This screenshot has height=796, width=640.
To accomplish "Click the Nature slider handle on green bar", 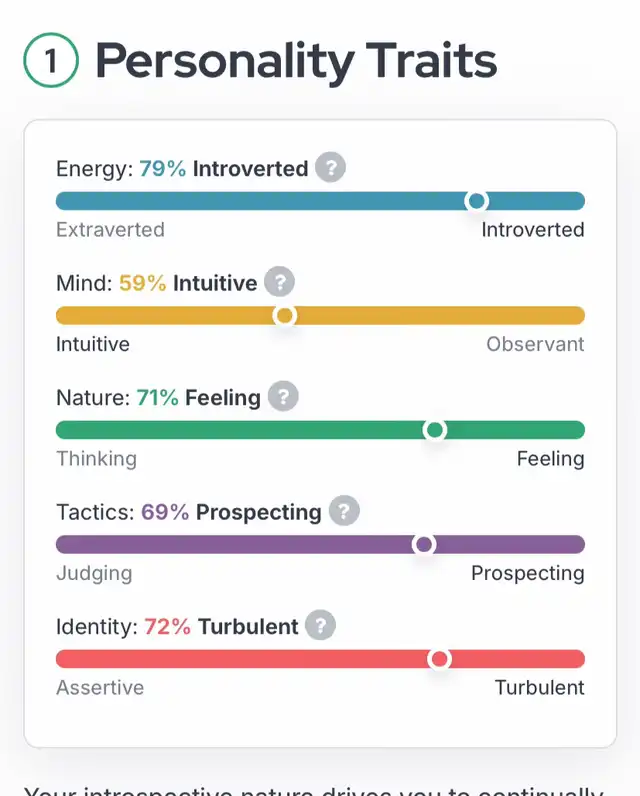I will pos(435,430).
